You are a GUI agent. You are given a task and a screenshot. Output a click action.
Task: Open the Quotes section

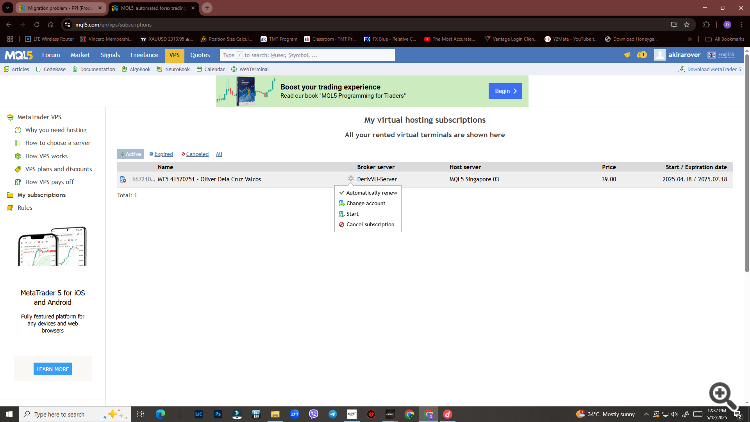pos(200,55)
